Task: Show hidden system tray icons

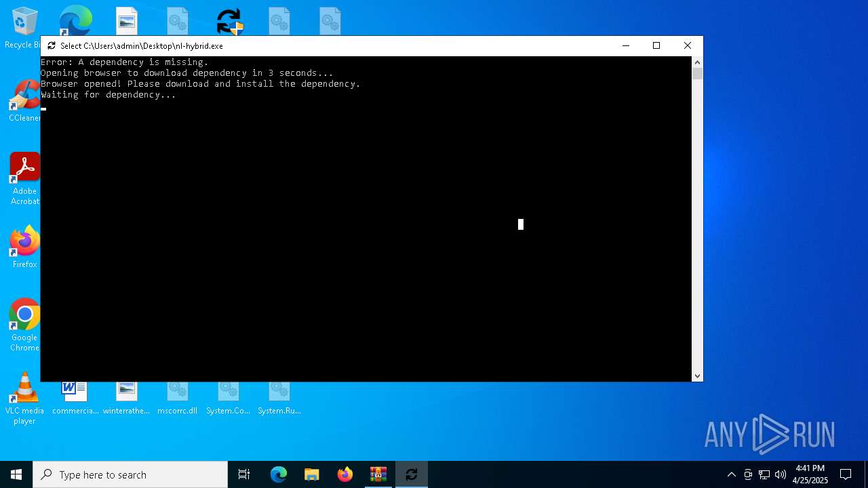Action: click(731, 474)
